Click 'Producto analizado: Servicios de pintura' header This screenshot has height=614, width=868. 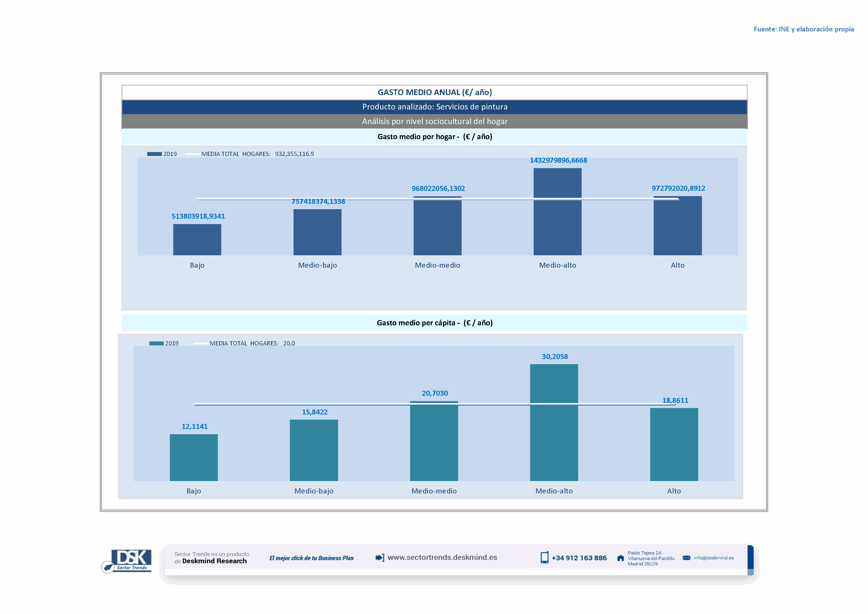(x=434, y=107)
